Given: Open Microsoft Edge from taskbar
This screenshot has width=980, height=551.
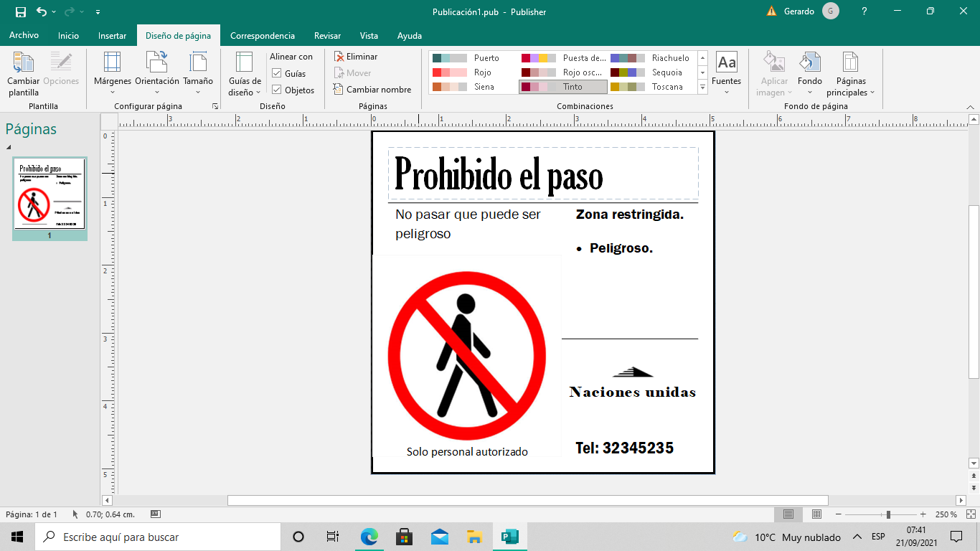Looking at the screenshot, I should (369, 537).
